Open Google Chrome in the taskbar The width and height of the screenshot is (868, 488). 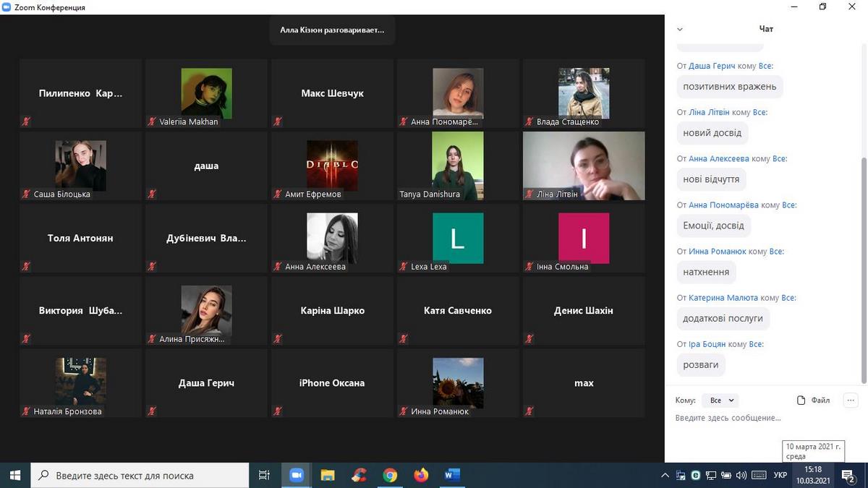click(x=390, y=475)
